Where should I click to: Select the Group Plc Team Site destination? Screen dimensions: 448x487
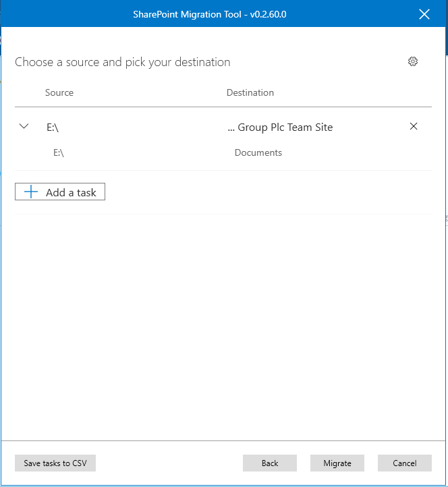pyautogui.click(x=280, y=127)
